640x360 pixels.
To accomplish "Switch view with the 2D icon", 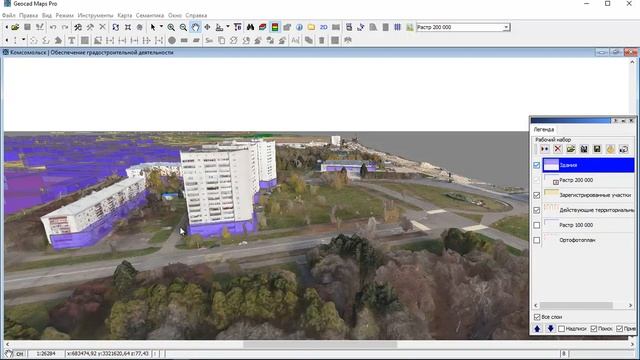I will (324, 27).
